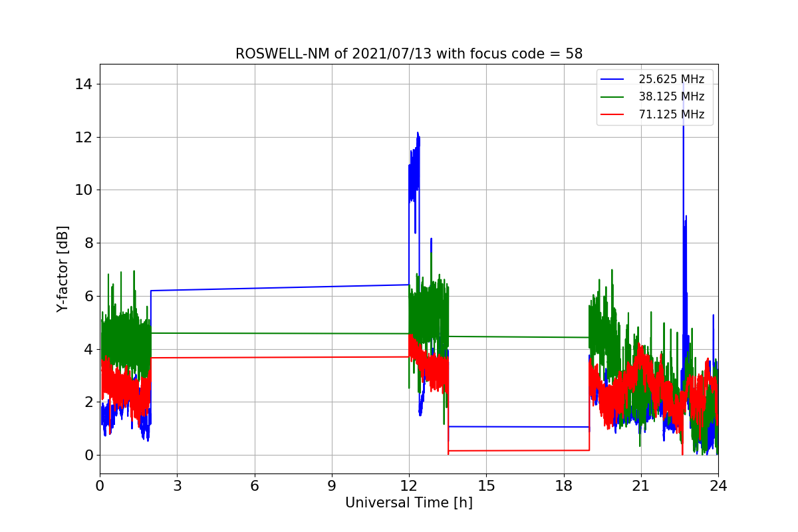798x532 pixels.
Task: Click x-axis tick label 6
Action: (255, 485)
